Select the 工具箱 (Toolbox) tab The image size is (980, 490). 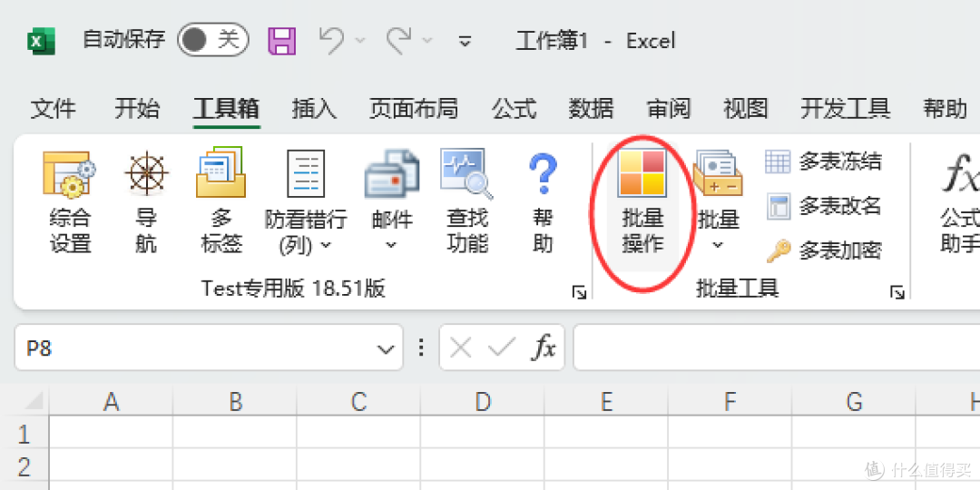pyautogui.click(x=226, y=109)
